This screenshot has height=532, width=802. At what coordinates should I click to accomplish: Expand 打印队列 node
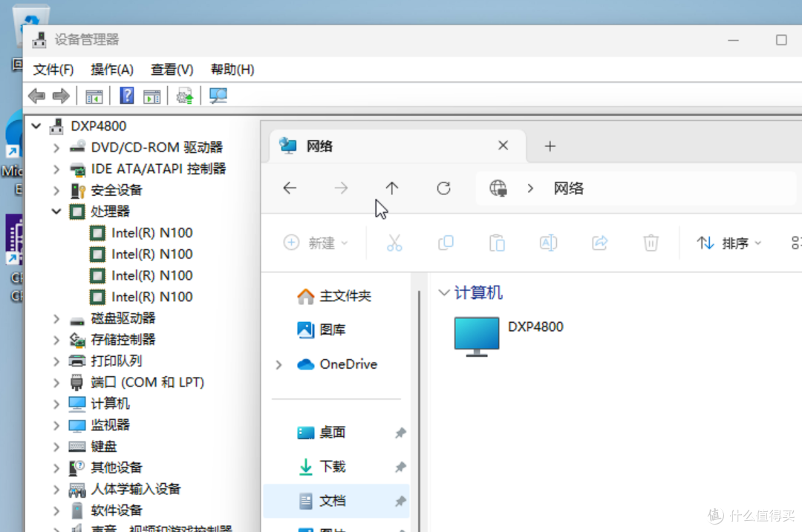pyautogui.click(x=56, y=361)
